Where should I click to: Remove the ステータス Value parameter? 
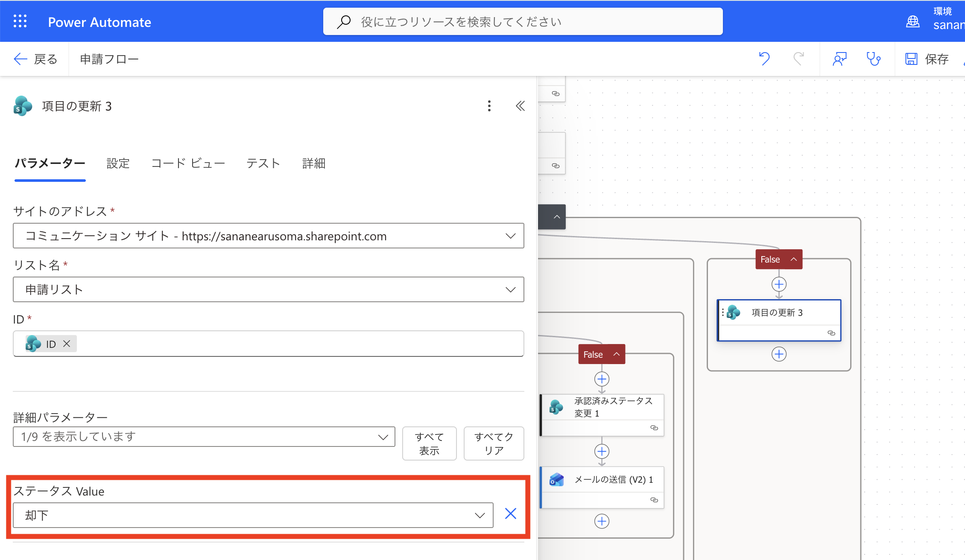point(511,513)
